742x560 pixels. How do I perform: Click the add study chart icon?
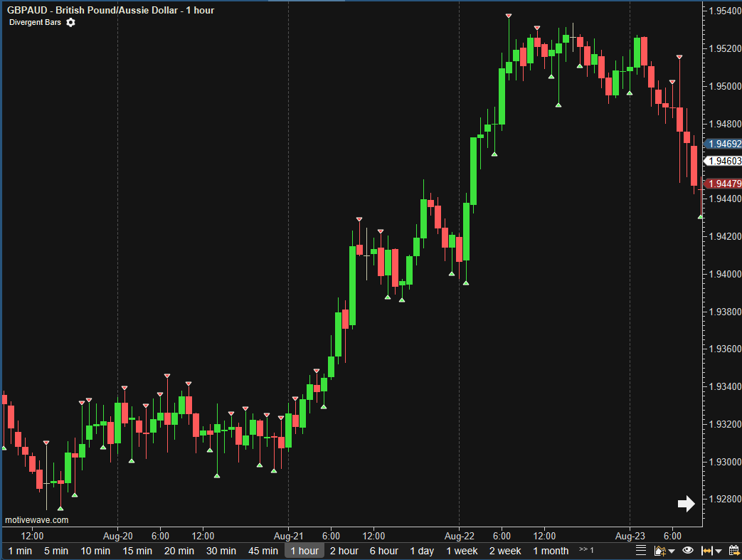click(x=659, y=551)
